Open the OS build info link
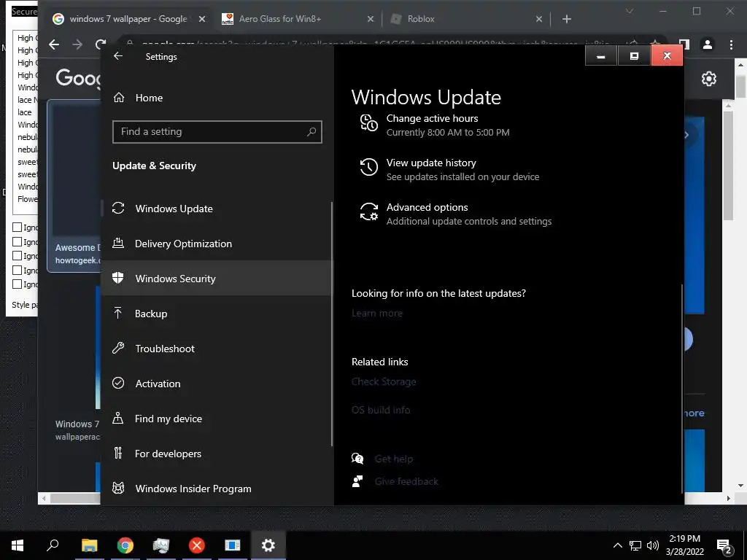 381,410
